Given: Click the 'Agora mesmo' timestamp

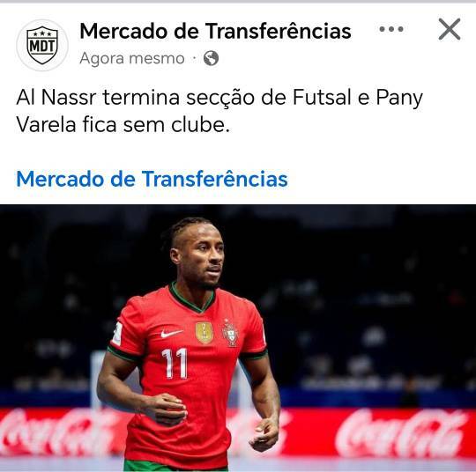Looking at the screenshot, I should [132, 58].
